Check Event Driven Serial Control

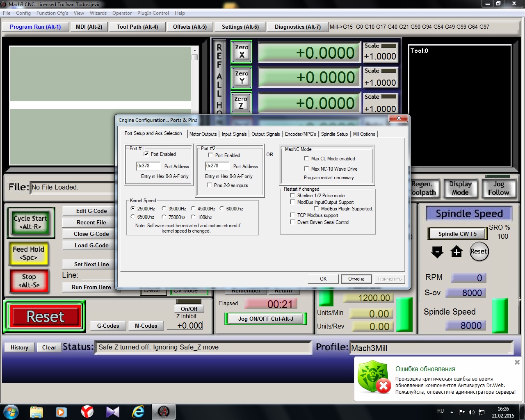pyautogui.click(x=292, y=222)
